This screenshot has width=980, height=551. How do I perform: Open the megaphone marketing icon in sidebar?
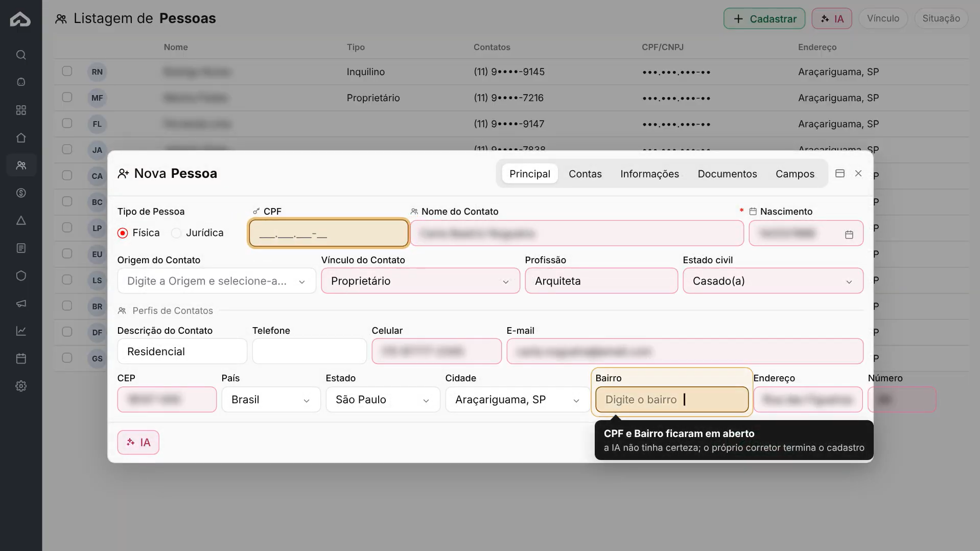[x=21, y=303]
